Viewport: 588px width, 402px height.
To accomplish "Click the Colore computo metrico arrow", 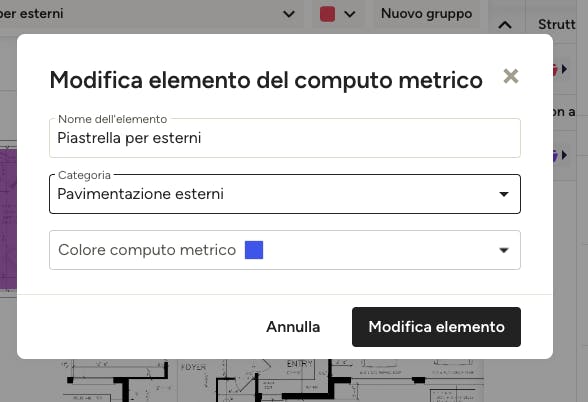I will (504, 250).
